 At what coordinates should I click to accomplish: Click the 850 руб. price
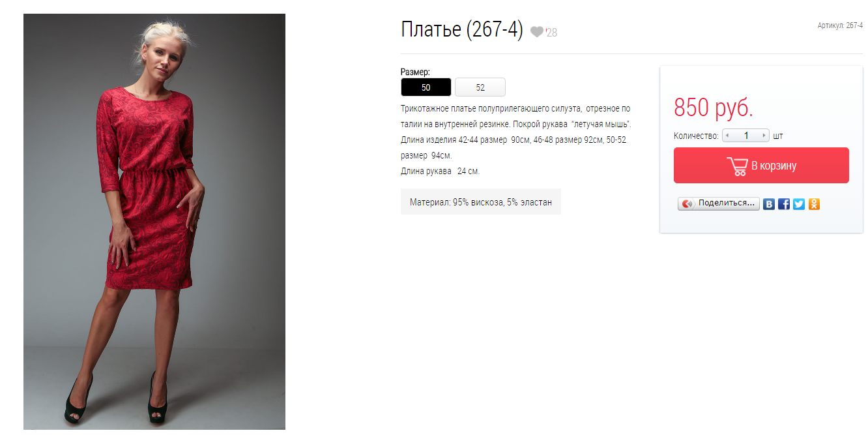tap(713, 108)
